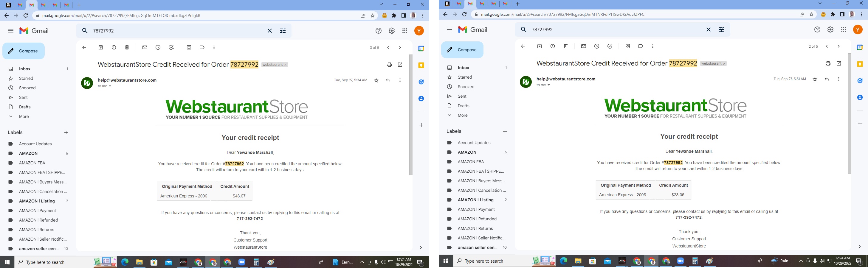
Task: Go back to search results in left window
Action: pos(84,47)
